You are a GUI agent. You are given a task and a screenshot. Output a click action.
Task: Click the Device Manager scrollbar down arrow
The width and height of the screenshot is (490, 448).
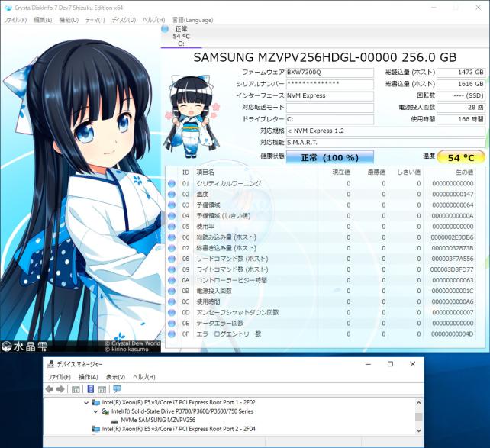click(419, 430)
